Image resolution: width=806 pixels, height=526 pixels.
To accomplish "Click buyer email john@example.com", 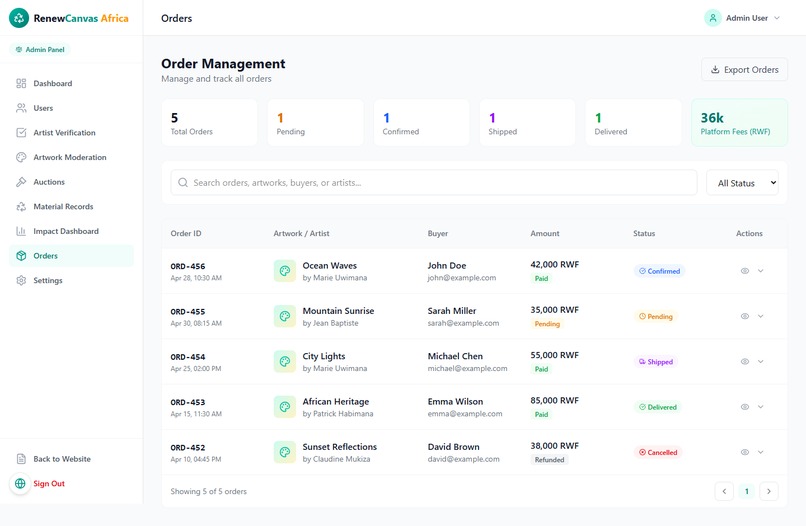I will [x=462, y=278].
